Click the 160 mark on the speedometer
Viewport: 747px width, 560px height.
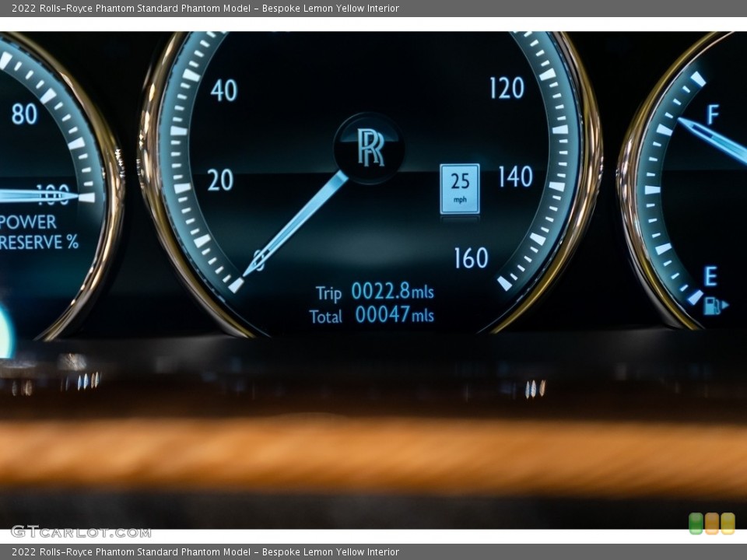[x=472, y=258]
